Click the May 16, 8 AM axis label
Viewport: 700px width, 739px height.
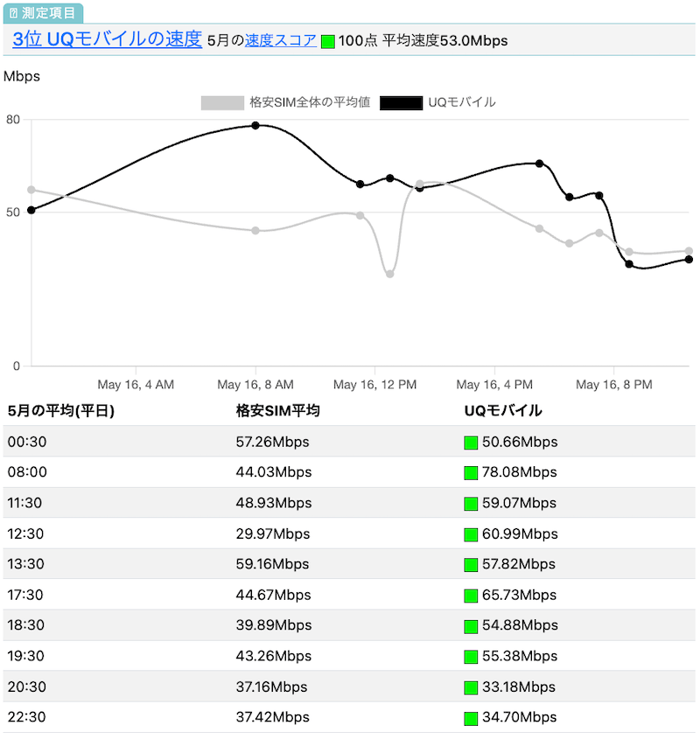255,385
